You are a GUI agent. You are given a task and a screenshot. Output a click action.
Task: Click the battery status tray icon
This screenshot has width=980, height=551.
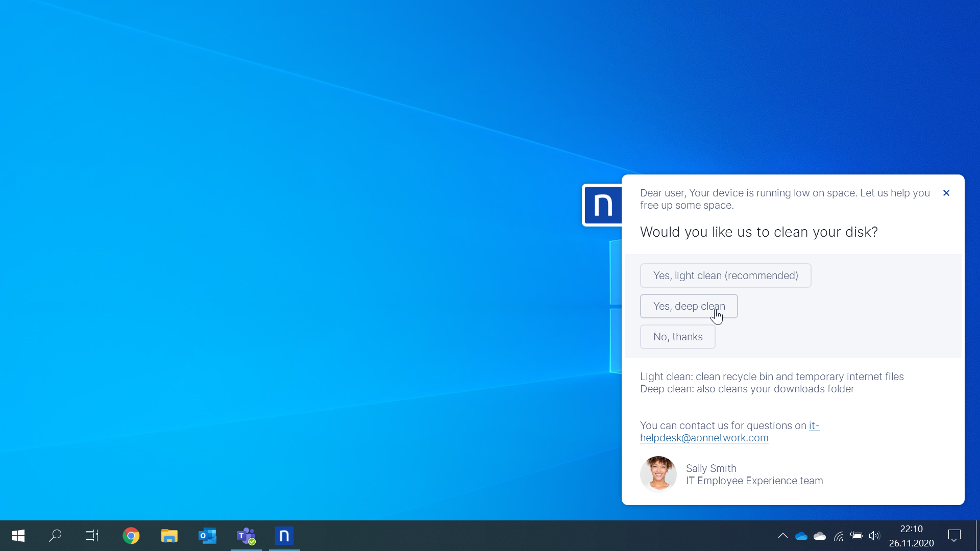click(856, 536)
